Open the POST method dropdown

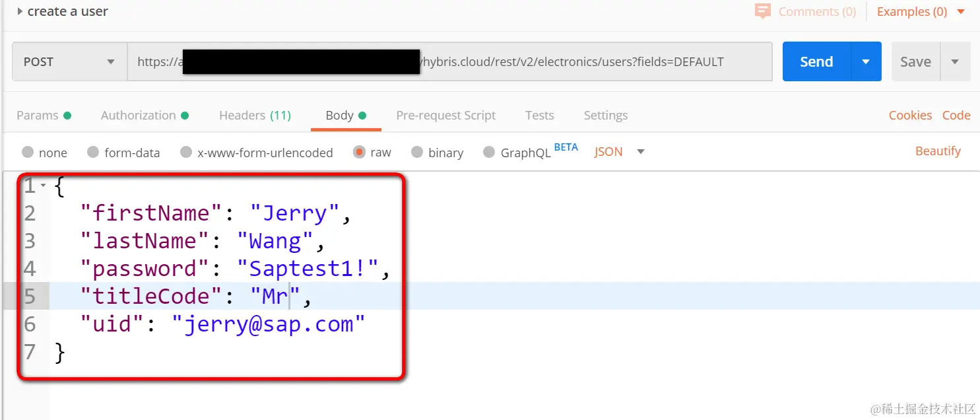point(69,61)
